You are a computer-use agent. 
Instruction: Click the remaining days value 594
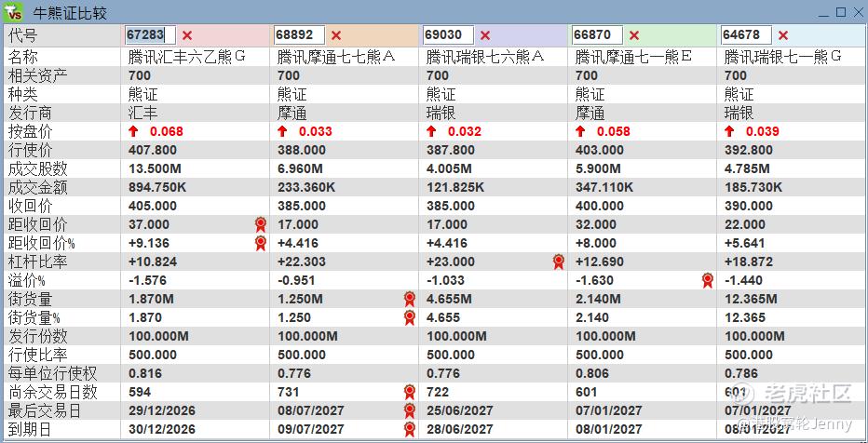pos(140,392)
